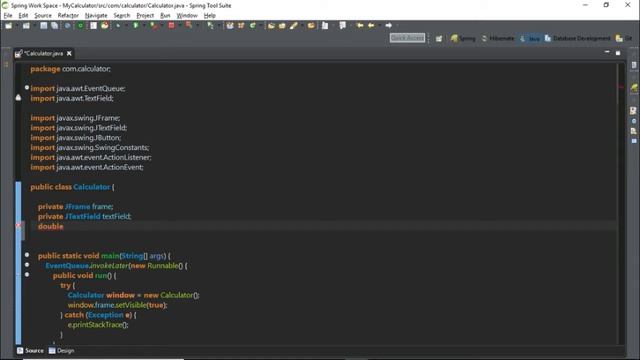The image size is (640, 360).
Task: Collapse the imports fold marker
Action: click(x=27, y=88)
